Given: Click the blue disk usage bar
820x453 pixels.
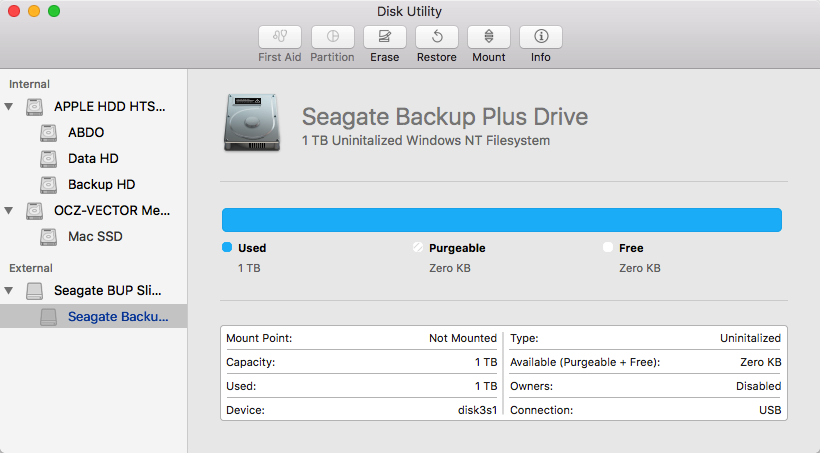Looking at the screenshot, I should [502, 220].
